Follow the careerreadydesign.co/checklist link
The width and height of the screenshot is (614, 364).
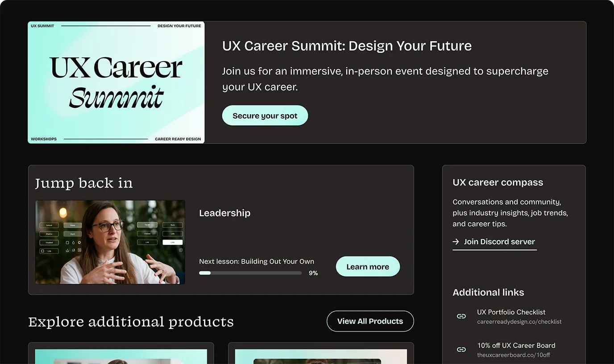pos(519,322)
